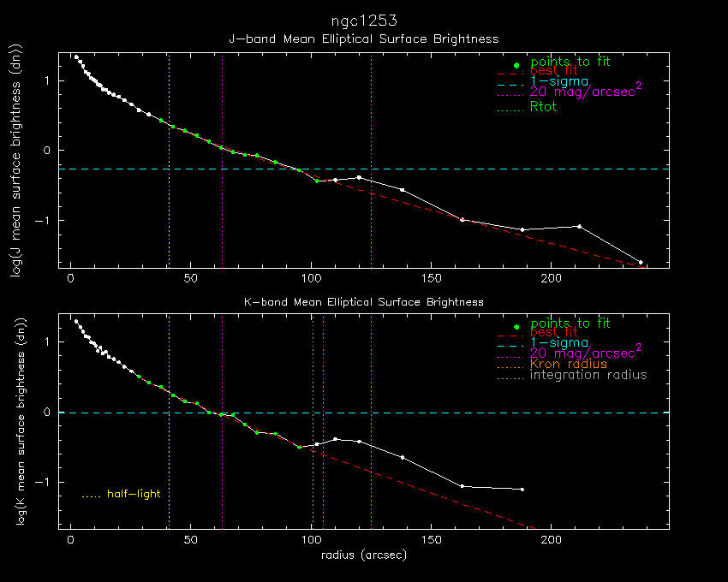
Task: Click 'J-band Mean Elliptical Surface Brightness' heading
Action: 363,39
